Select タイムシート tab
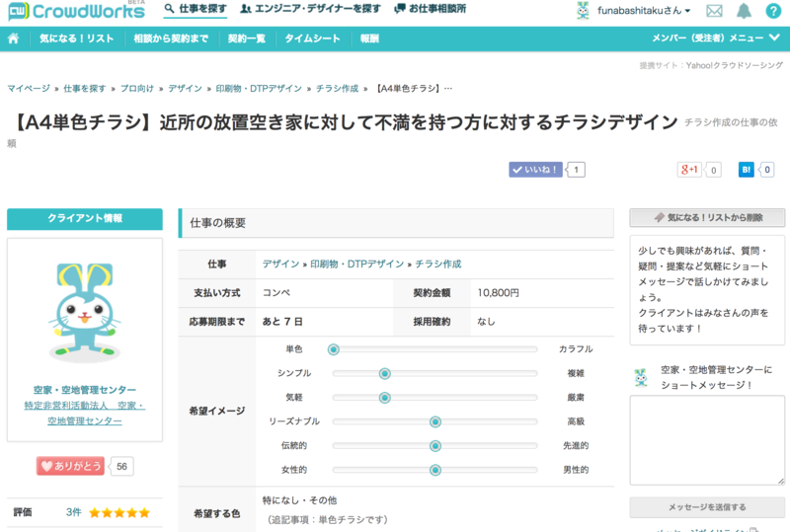 pyautogui.click(x=312, y=38)
